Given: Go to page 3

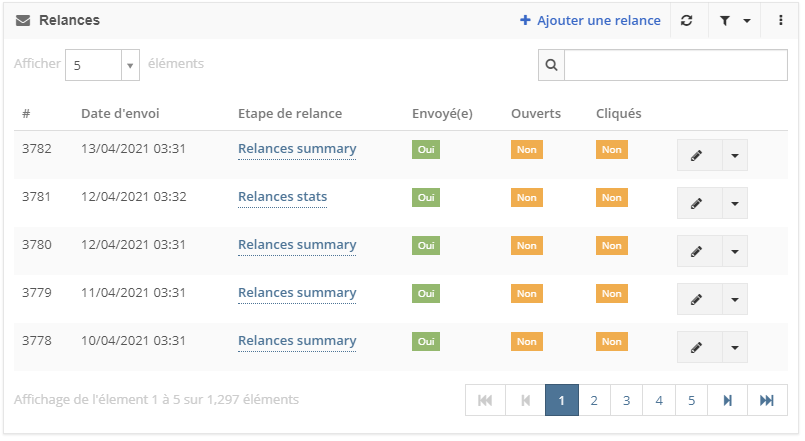Looking at the screenshot, I should point(626,400).
